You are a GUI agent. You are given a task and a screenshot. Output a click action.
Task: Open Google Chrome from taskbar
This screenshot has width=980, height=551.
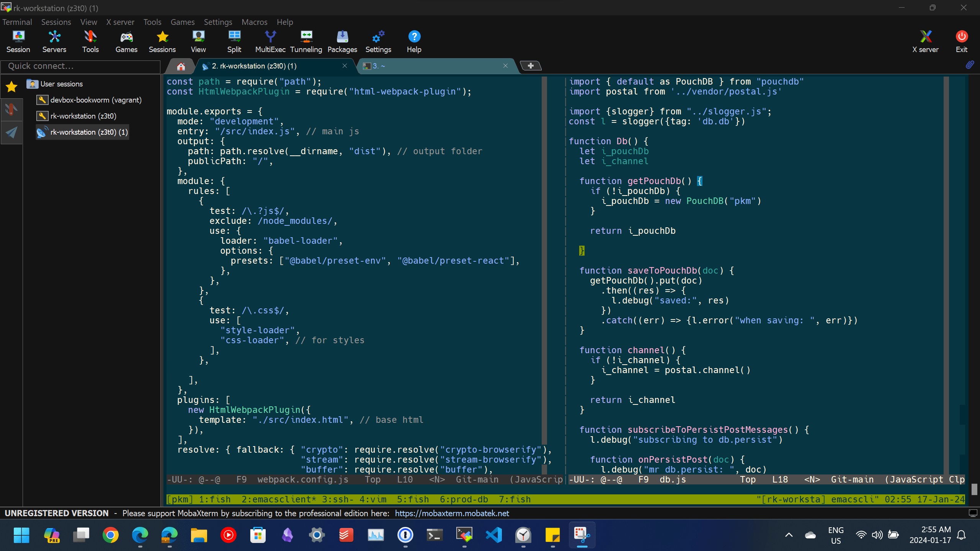pyautogui.click(x=110, y=535)
